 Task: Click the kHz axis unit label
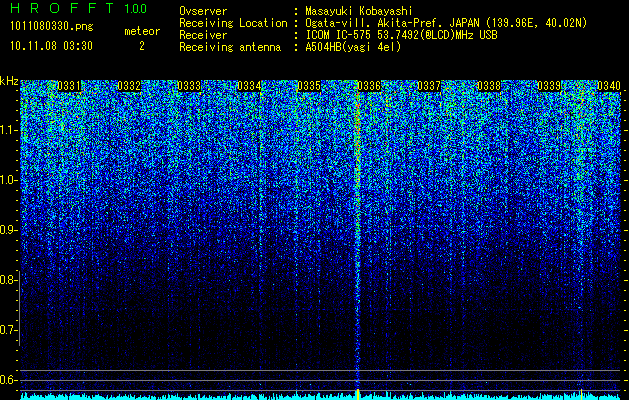click(9, 81)
